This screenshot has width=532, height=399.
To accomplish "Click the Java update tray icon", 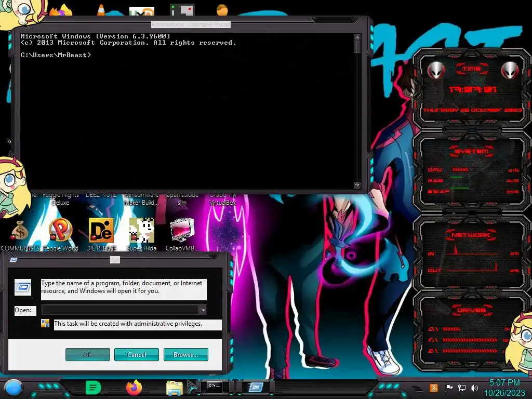I will pyautogui.click(x=433, y=388).
